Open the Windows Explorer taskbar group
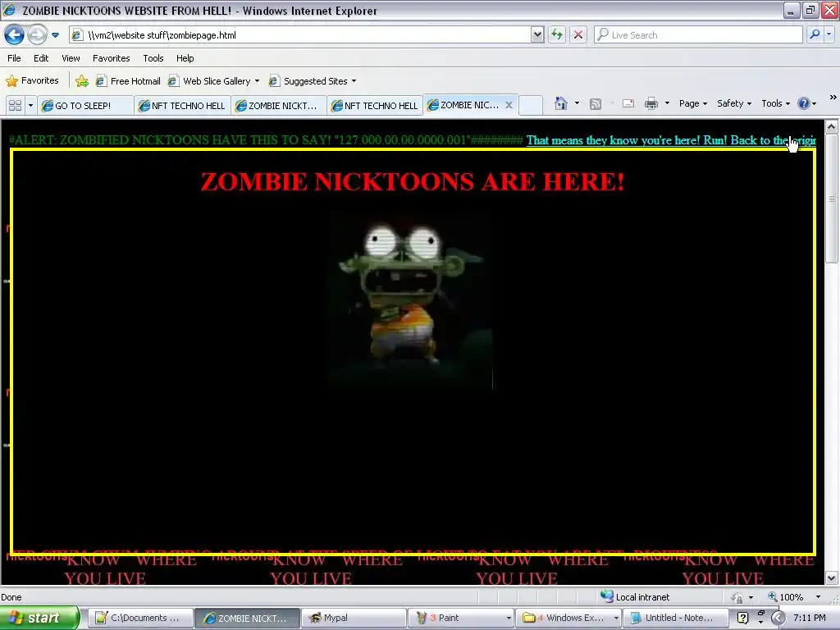 [568, 619]
